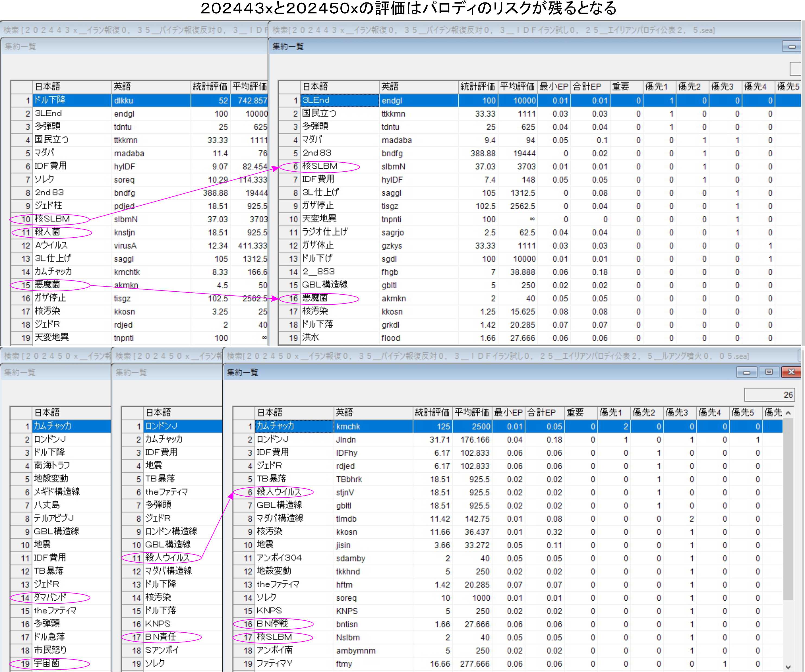Minimize the 202450x 集約一覧 window
The height and width of the screenshot is (672, 805).
[x=746, y=372]
